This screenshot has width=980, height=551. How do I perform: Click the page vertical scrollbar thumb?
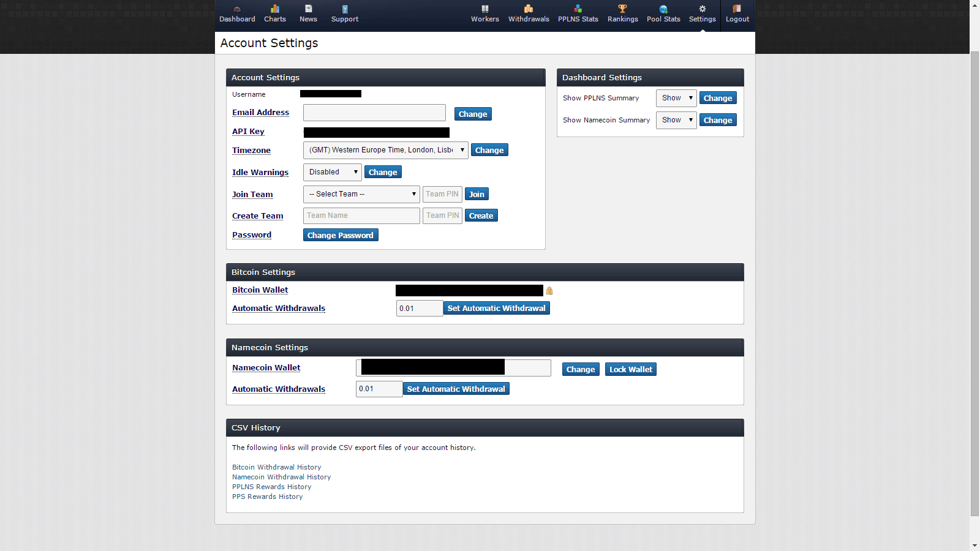[974, 284]
